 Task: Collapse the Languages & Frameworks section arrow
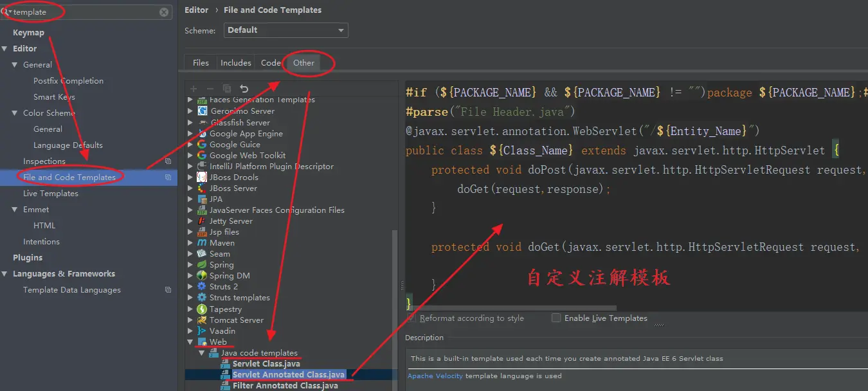click(x=5, y=274)
